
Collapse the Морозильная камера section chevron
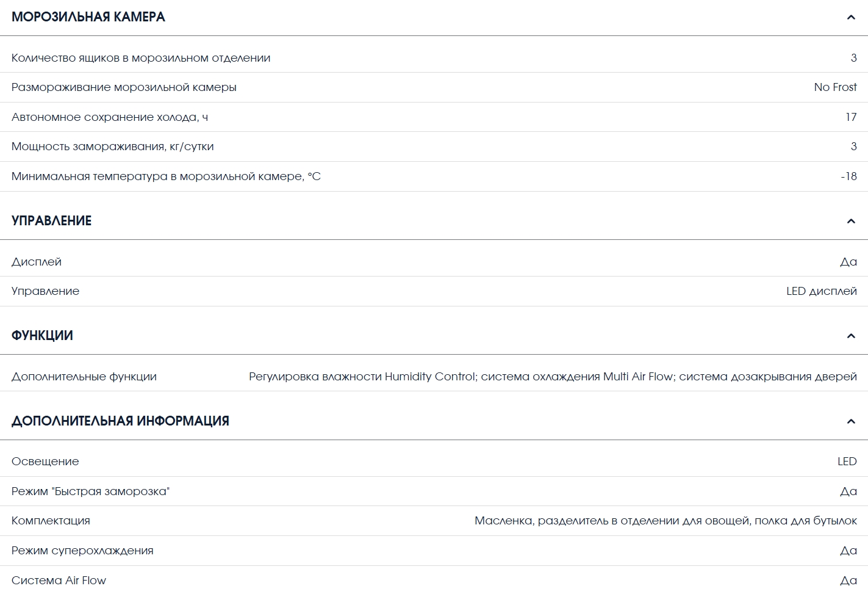(851, 17)
